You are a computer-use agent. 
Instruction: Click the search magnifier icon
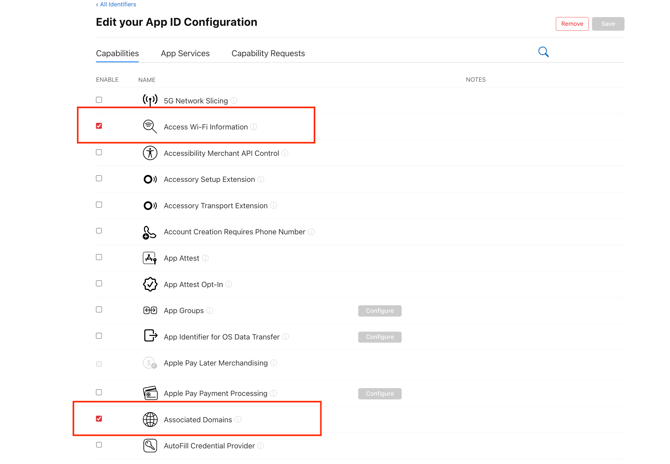coord(543,52)
